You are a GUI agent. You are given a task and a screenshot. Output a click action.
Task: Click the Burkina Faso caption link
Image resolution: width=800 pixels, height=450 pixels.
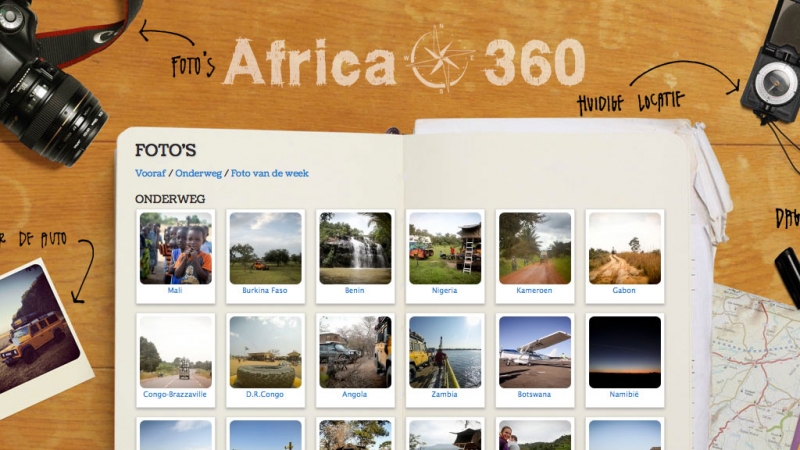coord(265,290)
